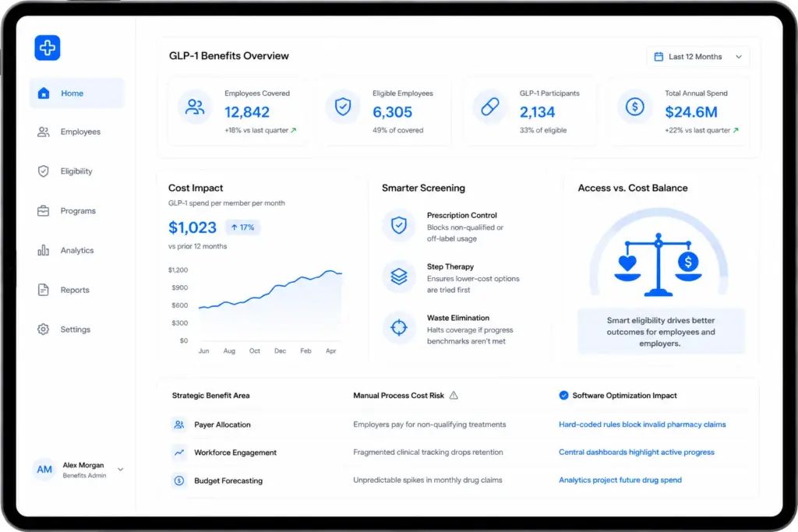The height and width of the screenshot is (532, 798).
Task: Click the GLP-1 Benefits Overview title
Action: coord(229,56)
